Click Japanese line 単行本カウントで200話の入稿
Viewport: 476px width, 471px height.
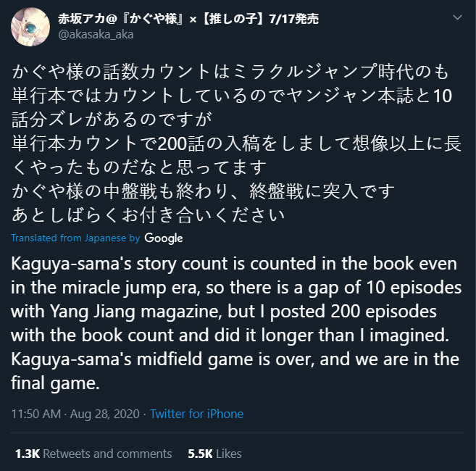point(236,143)
